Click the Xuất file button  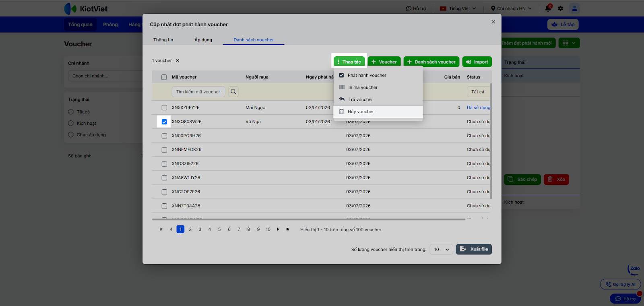tap(474, 249)
